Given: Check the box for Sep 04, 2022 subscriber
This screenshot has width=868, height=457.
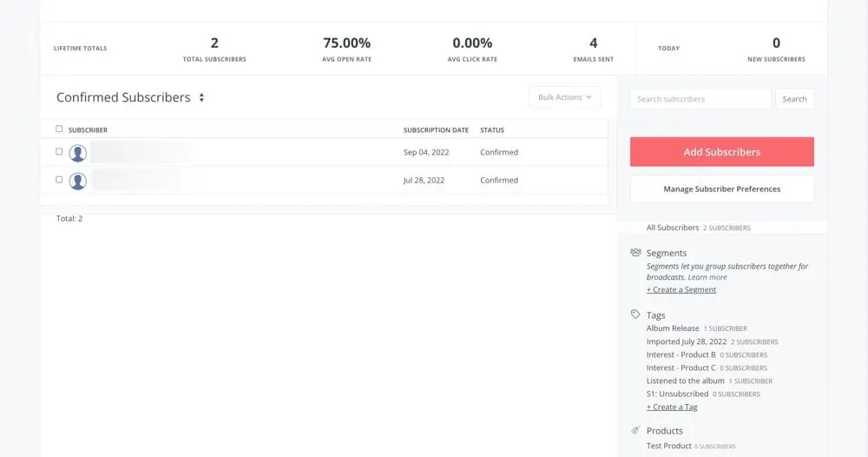Looking at the screenshot, I should point(59,152).
